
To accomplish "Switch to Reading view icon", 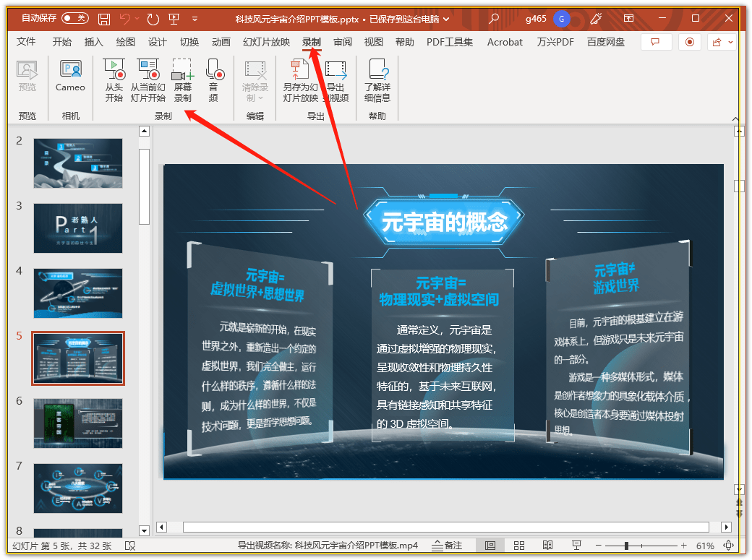I will pyautogui.click(x=547, y=546).
